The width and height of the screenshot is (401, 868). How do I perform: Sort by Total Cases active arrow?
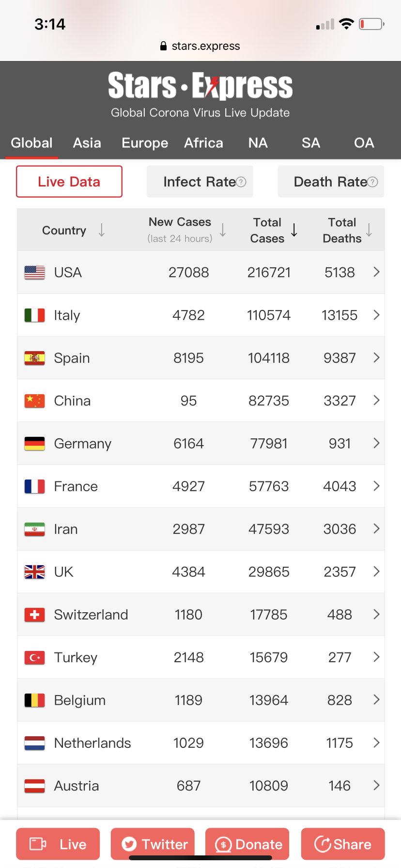(x=294, y=230)
